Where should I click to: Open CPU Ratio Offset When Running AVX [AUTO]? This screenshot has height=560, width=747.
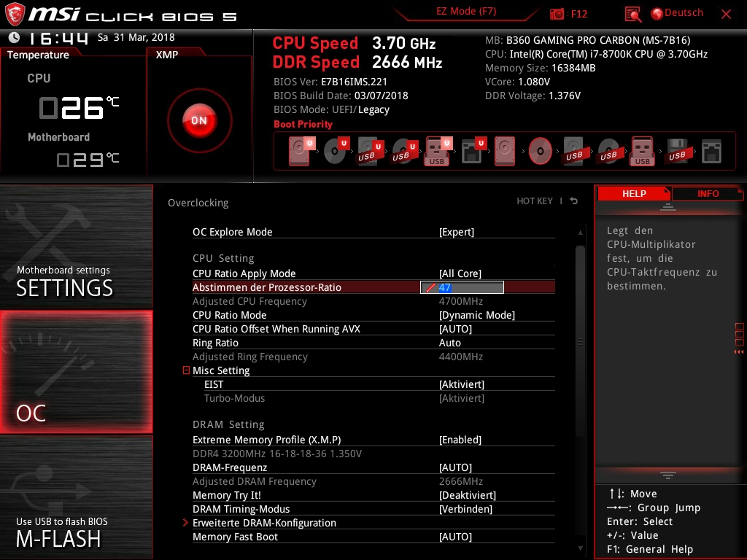click(455, 329)
